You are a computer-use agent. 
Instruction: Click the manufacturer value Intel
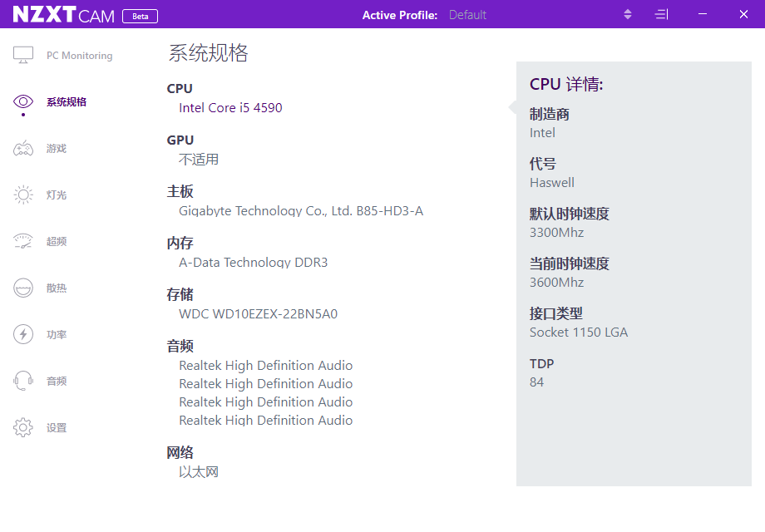542,133
